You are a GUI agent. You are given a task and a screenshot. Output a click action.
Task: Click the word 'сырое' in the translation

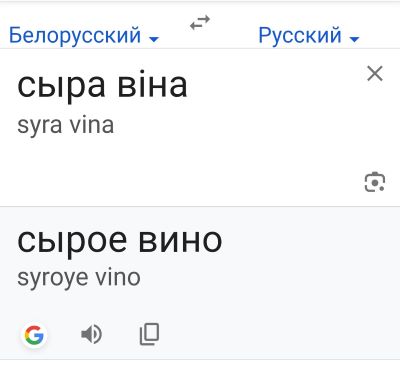coord(72,242)
